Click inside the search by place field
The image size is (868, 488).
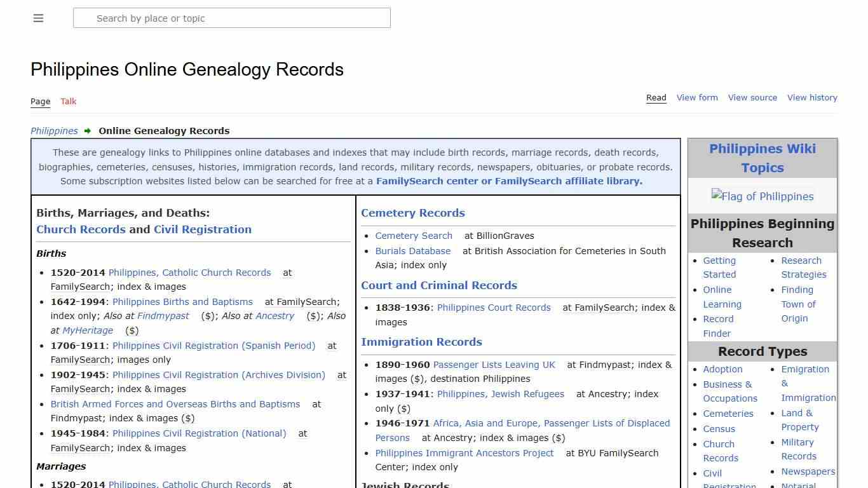tap(232, 18)
